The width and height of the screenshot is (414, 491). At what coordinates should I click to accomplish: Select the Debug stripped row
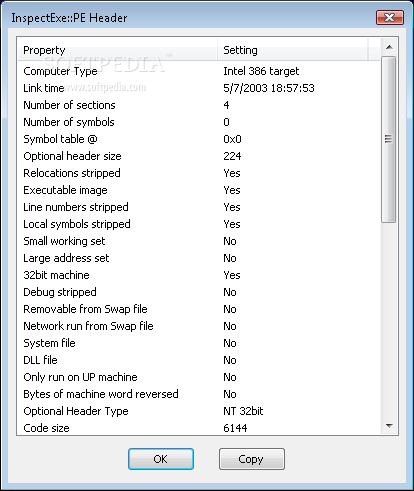[199, 292]
